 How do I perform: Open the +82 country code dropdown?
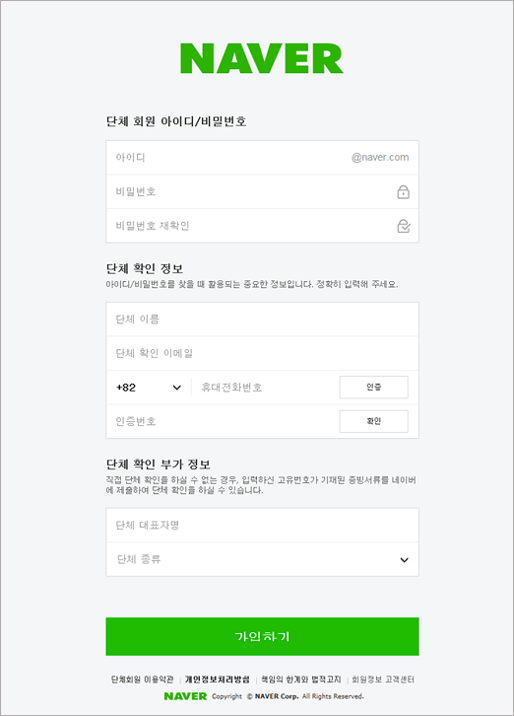[149, 387]
